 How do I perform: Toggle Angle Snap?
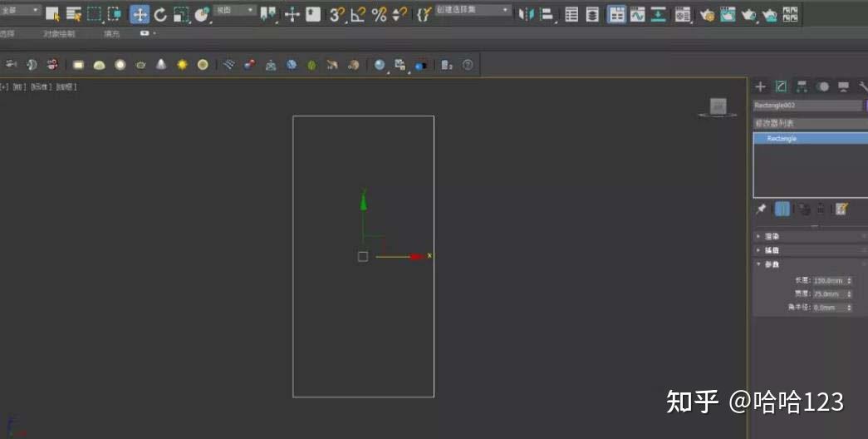358,14
